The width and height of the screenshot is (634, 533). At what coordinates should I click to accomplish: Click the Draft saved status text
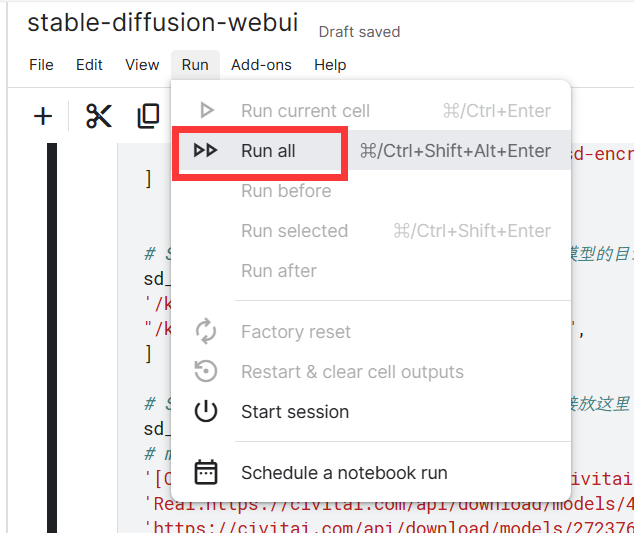click(359, 32)
